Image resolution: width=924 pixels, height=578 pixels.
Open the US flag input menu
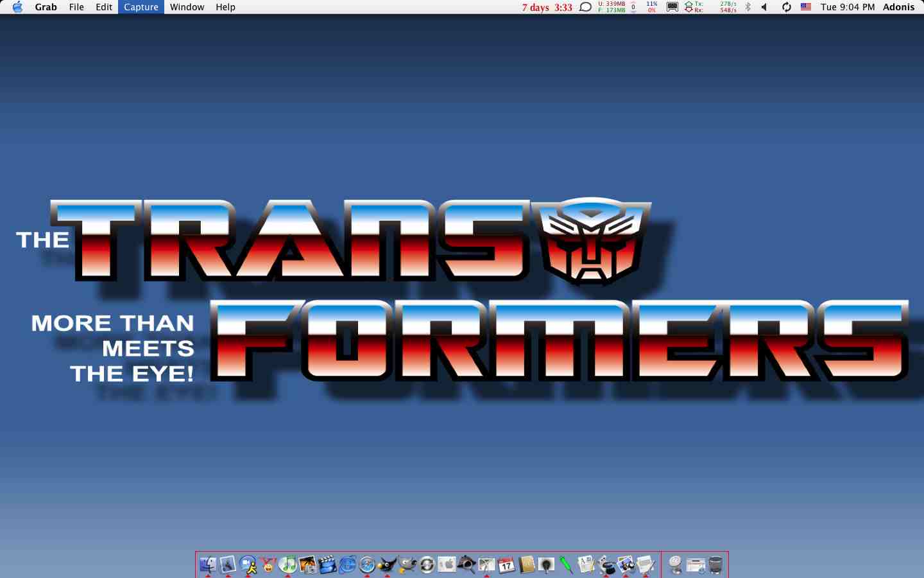[806, 7]
